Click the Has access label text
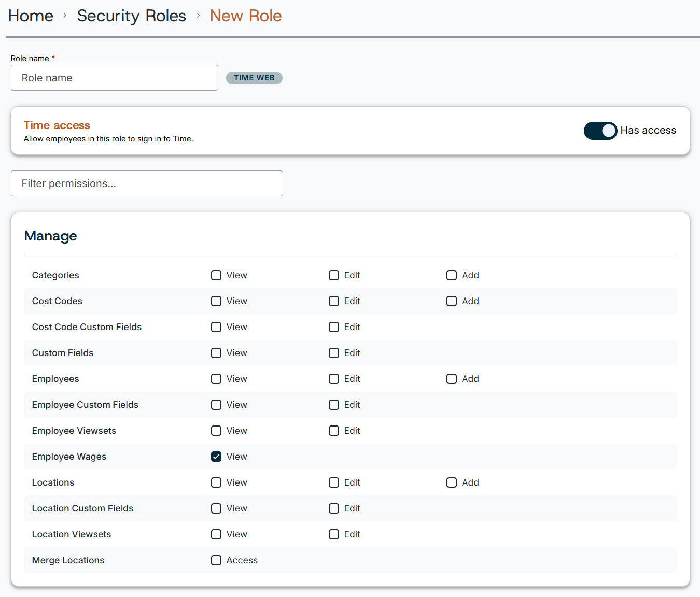This screenshot has width=700, height=597. click(x=648, y=131)
